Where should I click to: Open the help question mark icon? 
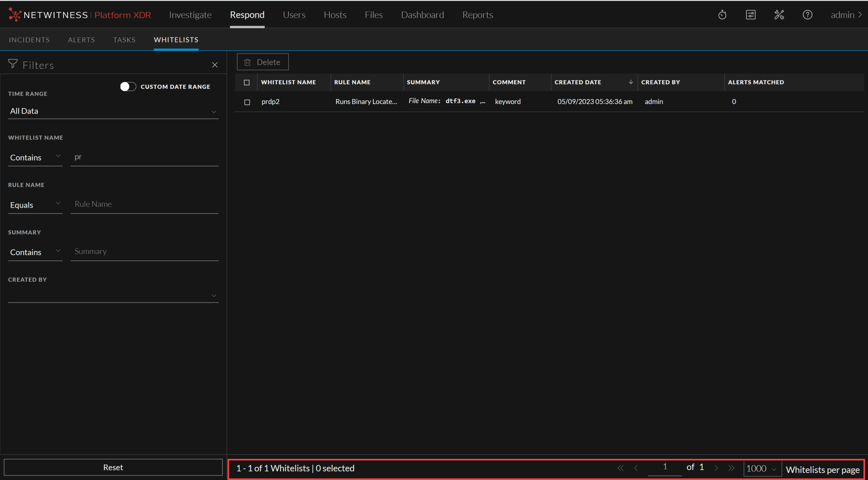point(807,14)
